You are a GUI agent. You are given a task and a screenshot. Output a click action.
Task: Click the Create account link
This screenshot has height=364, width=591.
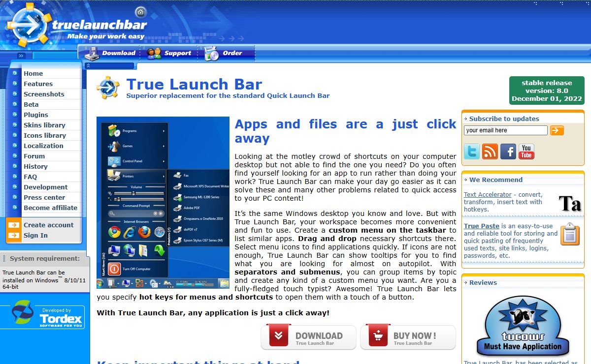[x=49, y=225]
